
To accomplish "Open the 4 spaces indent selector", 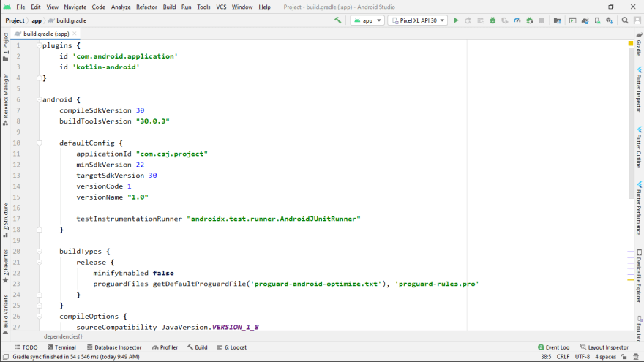I will click(606, 357).
